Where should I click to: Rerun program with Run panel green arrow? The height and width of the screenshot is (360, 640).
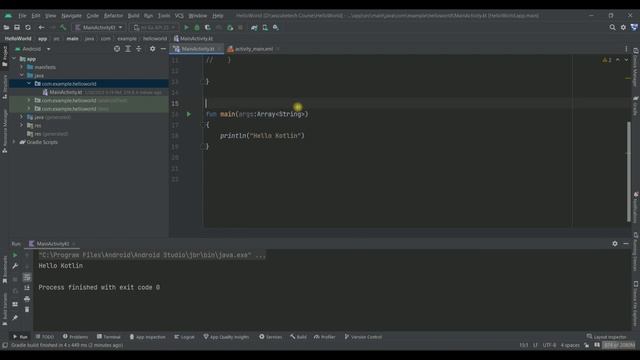click(x=15, y=255)
